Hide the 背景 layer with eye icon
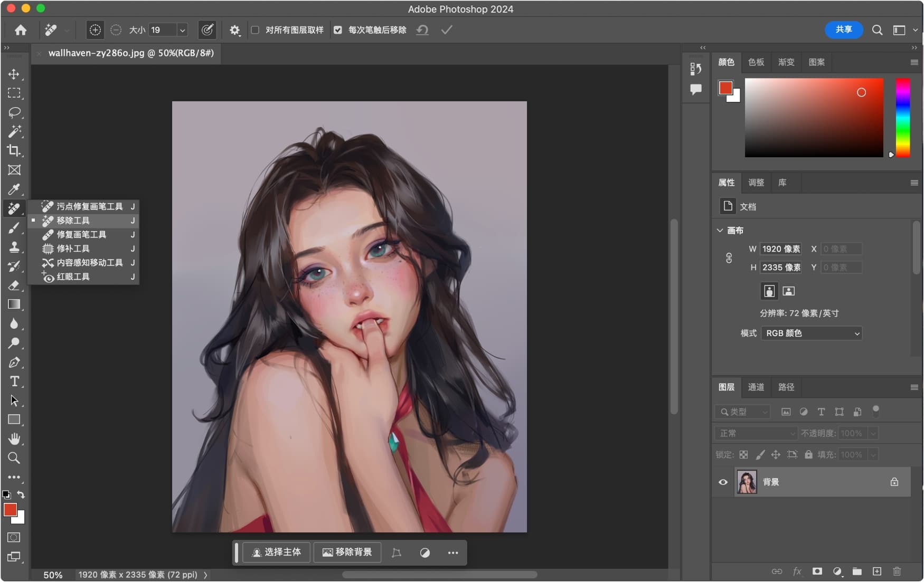 pyautogui.click(x=723, y=482)
